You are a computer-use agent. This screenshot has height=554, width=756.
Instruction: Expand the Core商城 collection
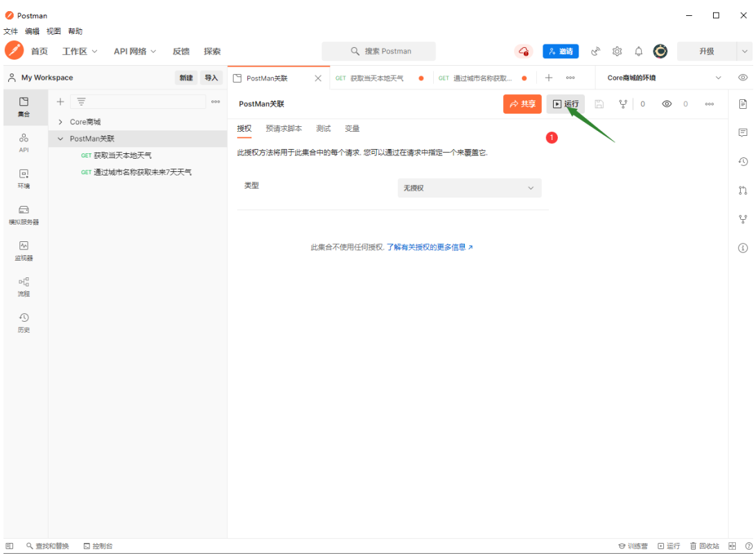pos(60,122)
